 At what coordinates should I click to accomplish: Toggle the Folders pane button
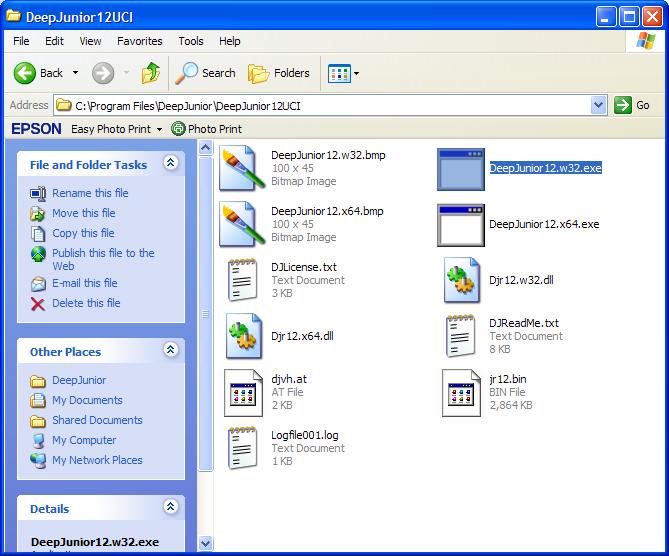pyautogui.click(x=279, y=73)
